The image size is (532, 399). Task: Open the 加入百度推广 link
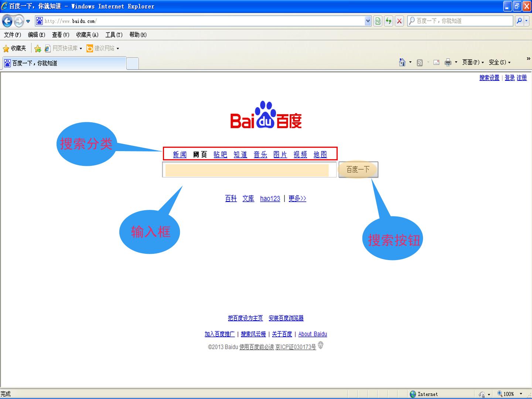(x=219, y=334)
